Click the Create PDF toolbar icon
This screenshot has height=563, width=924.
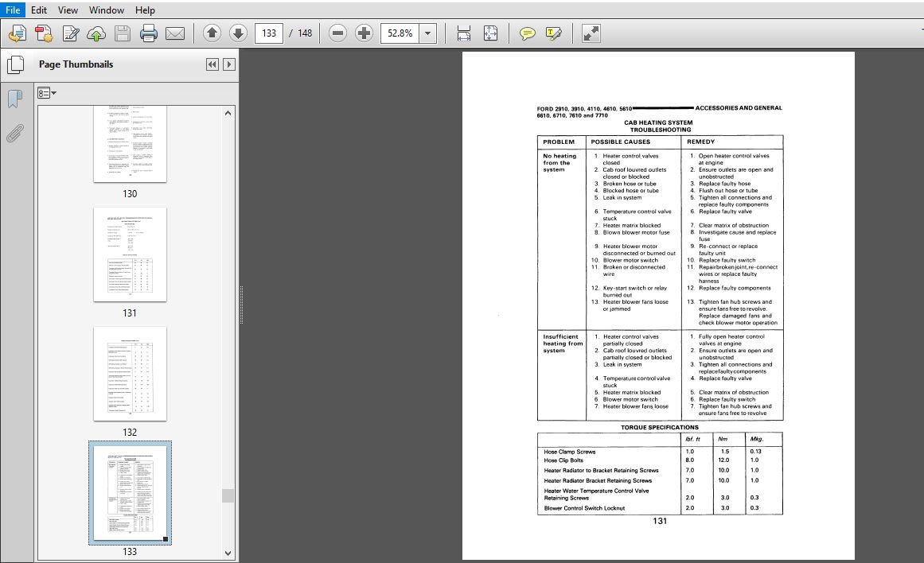pos(17,33)
